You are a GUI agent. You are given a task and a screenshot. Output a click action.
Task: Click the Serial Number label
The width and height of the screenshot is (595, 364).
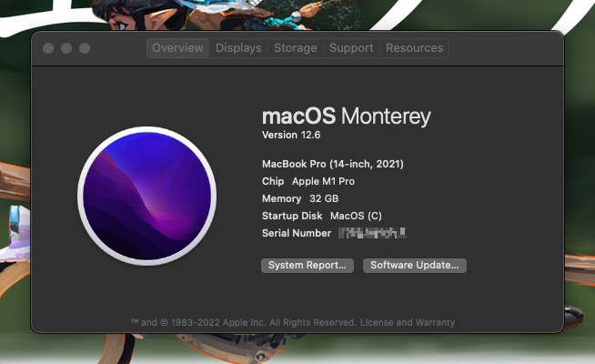297,233
